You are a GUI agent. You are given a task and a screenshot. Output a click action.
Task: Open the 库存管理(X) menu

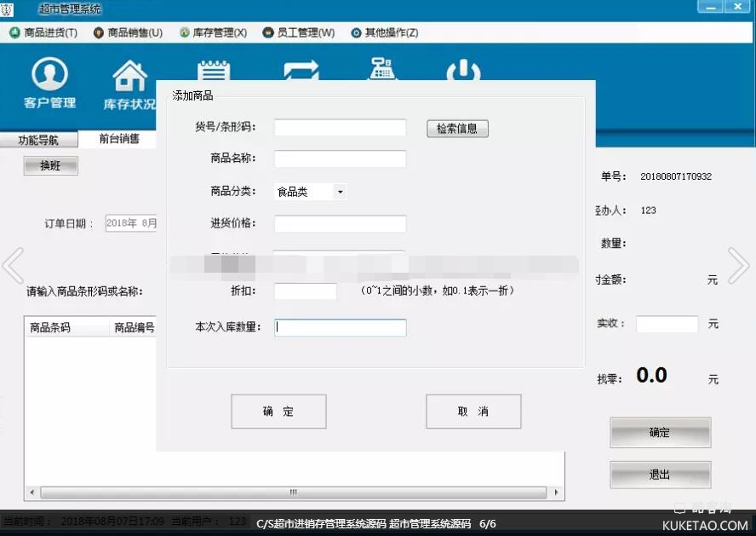tap(213, 32)
